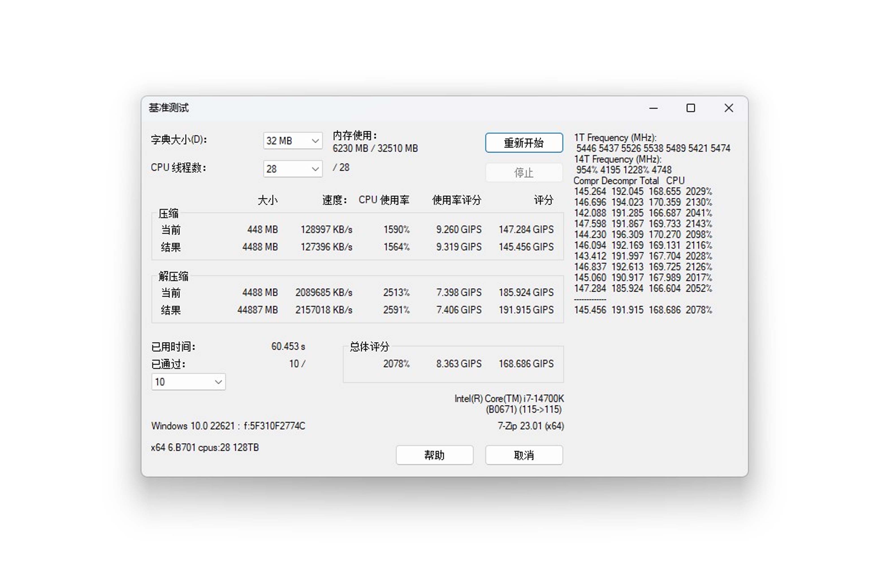Viewport: 882px width, 588px height.
Task: Click compression current rating 147.284 GIPS
Action: point(526,229)
